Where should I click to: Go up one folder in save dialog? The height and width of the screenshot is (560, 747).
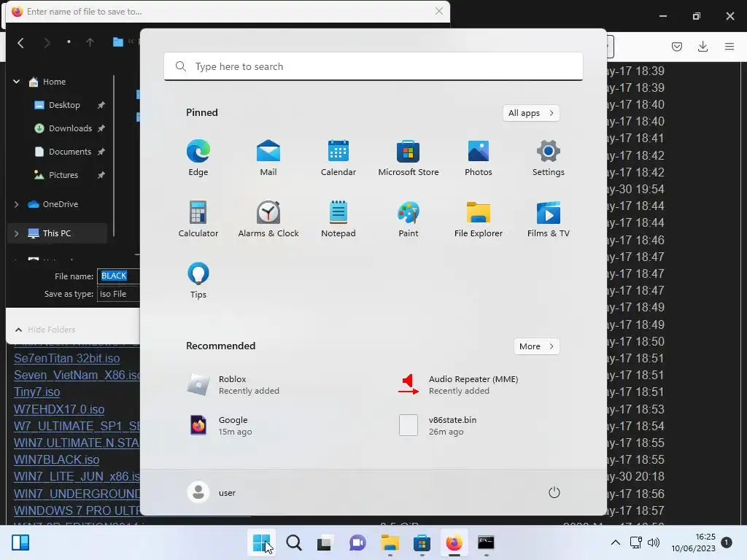point(90,43)
